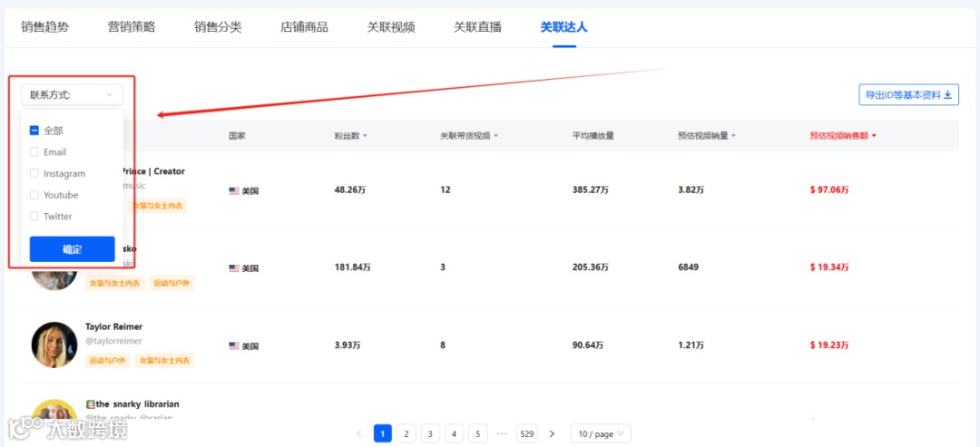Open the 销售分类 tab
Viewport: 980px width, 447px height.
218,27
